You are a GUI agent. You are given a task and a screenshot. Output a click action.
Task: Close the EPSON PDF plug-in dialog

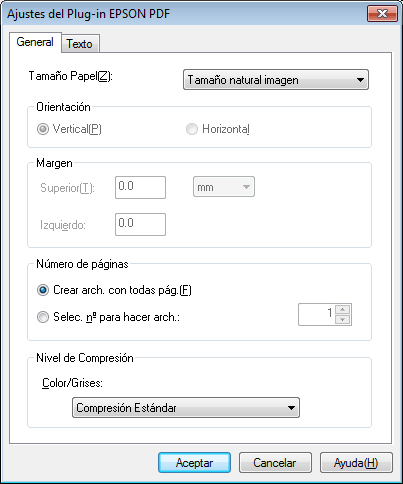pyautogui.click(x=382, y=14)
